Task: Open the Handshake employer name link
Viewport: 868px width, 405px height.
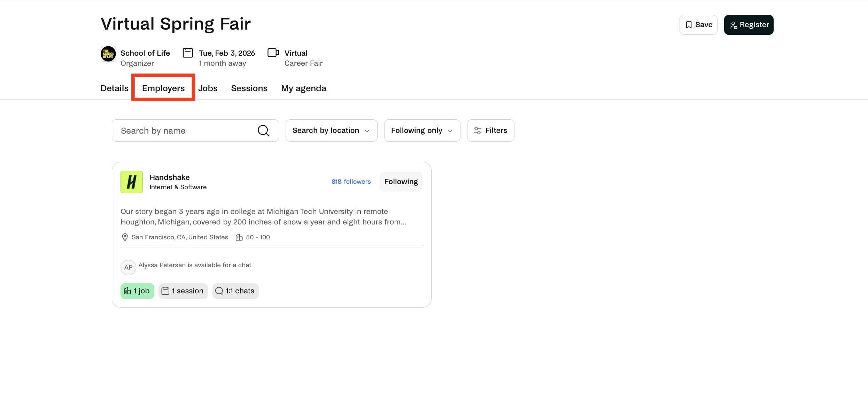Action: click(170, 177)
